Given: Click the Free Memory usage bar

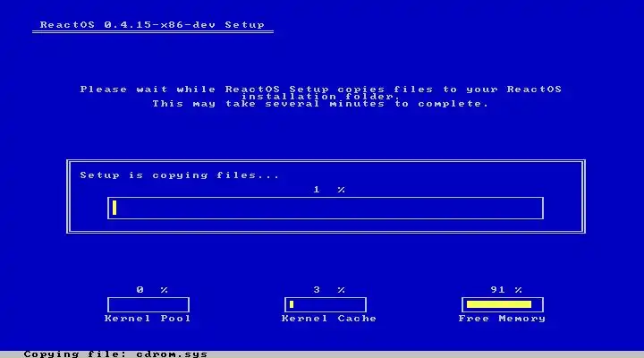Looking at the screenshot, I should click(503, 305).
